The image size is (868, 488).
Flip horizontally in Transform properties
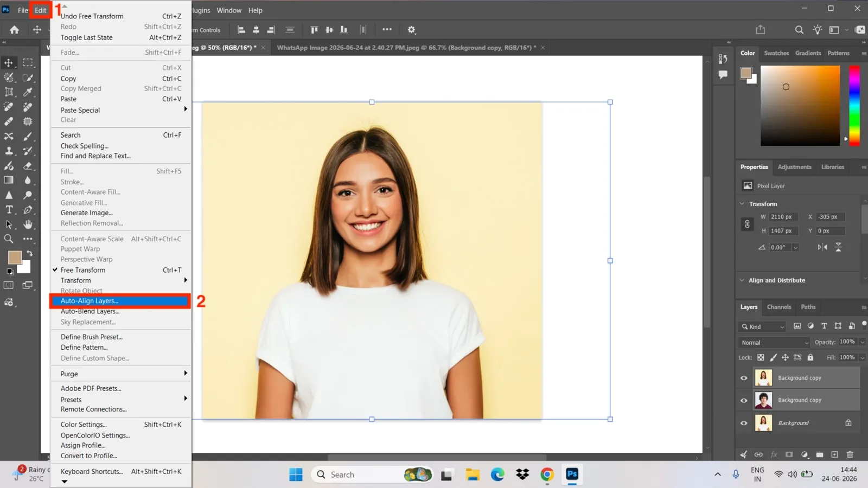pos(822,247)
